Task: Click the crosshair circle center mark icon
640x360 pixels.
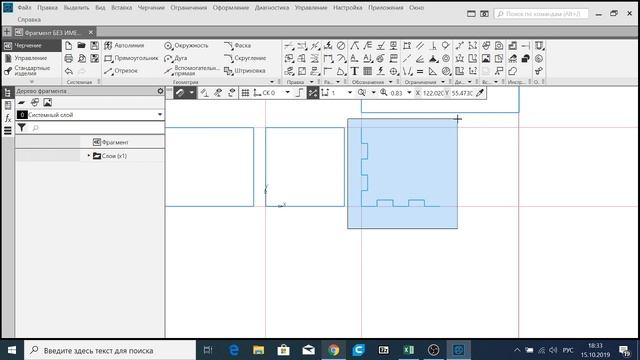Action: pos(393,71)
